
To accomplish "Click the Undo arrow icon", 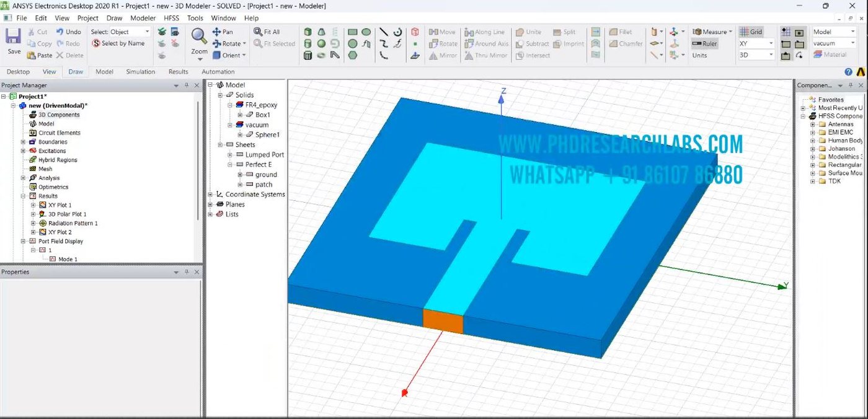I will [x=60, y=32].
